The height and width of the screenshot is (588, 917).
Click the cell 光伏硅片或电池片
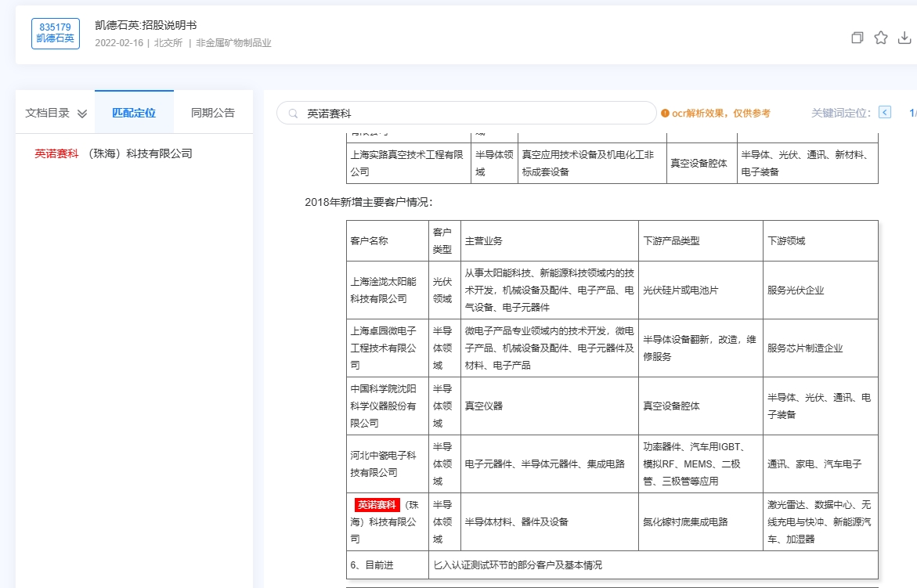701,290
